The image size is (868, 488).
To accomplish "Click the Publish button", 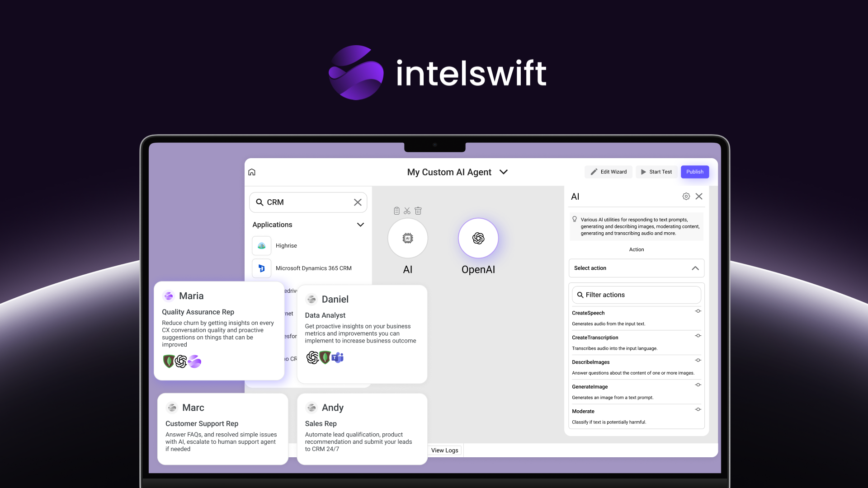I will 694,172.
